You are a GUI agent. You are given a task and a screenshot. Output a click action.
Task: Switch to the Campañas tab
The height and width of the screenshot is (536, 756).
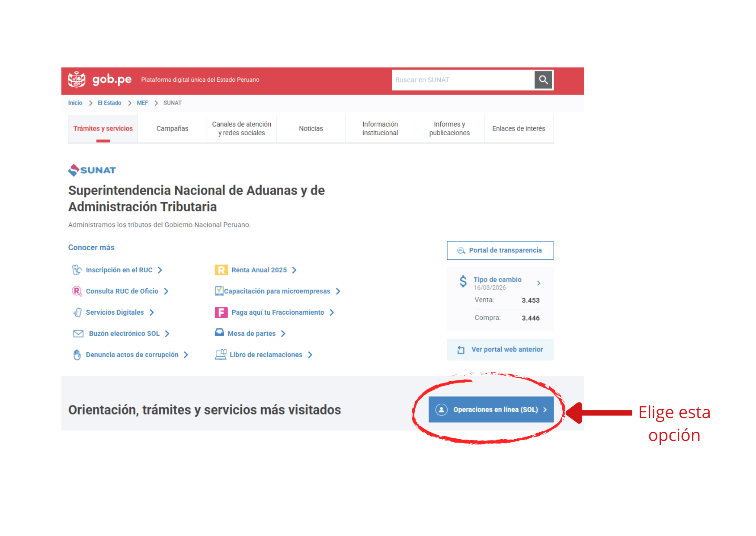(172, 129)
